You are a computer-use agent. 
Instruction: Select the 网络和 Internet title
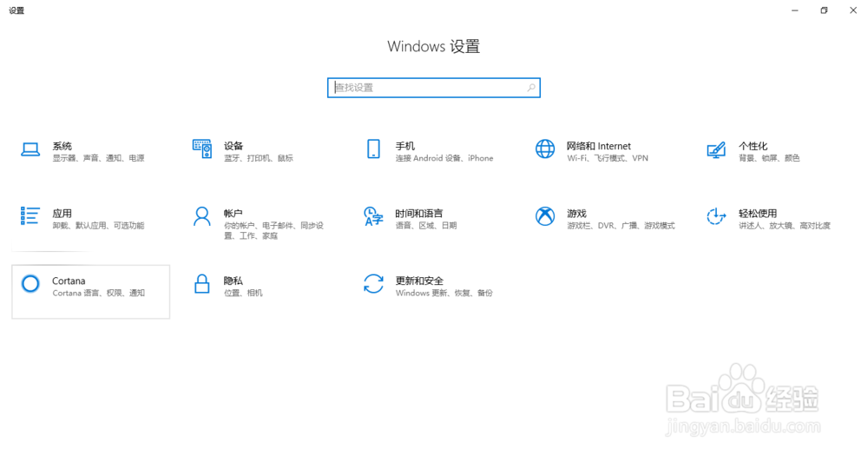598,146
